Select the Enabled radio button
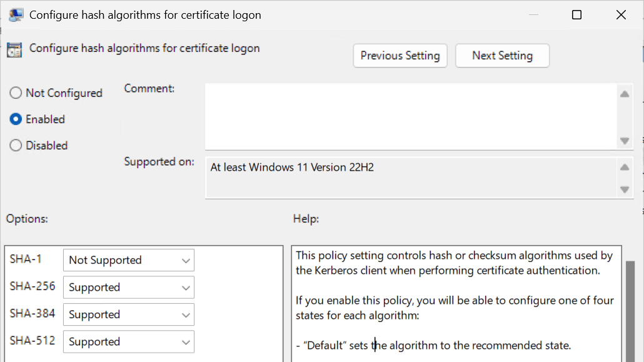 point(16,119)
